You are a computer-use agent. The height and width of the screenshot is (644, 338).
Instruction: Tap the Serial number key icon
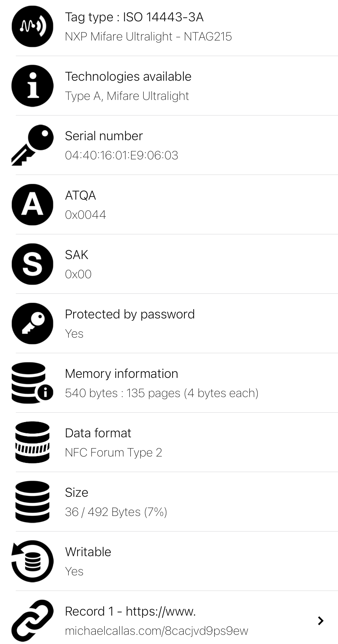[x=32, y=145]
